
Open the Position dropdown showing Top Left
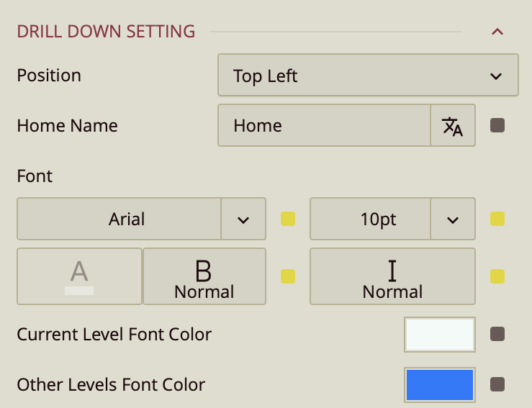click(x=368, y=76)
